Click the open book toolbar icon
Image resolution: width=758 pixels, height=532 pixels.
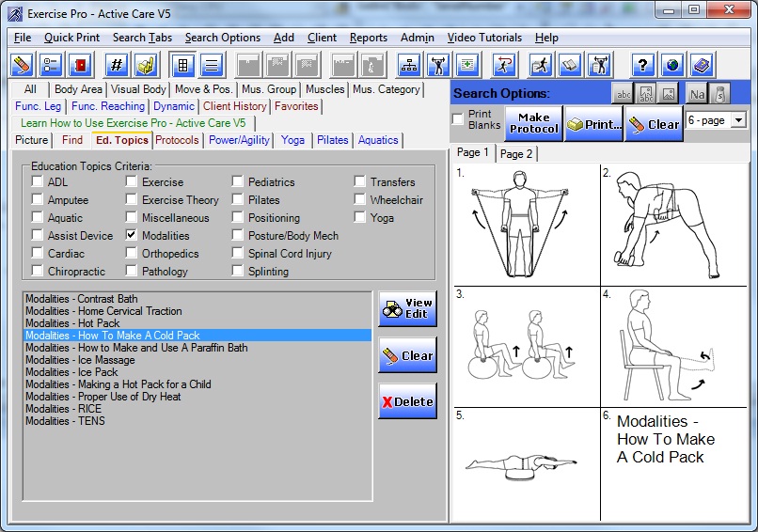tap(570, 65)
